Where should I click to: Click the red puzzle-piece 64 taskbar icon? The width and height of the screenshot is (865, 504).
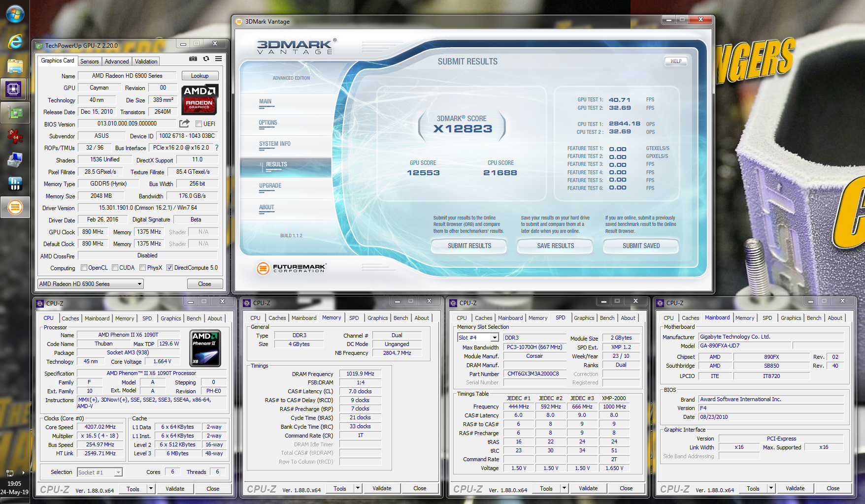pyautogui.click(x=15, y=136)
